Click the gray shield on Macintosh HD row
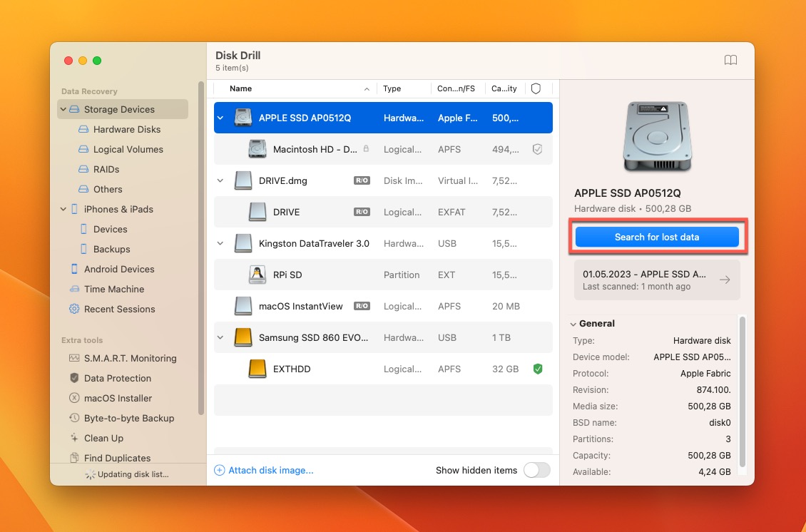 tap(538, 150)
